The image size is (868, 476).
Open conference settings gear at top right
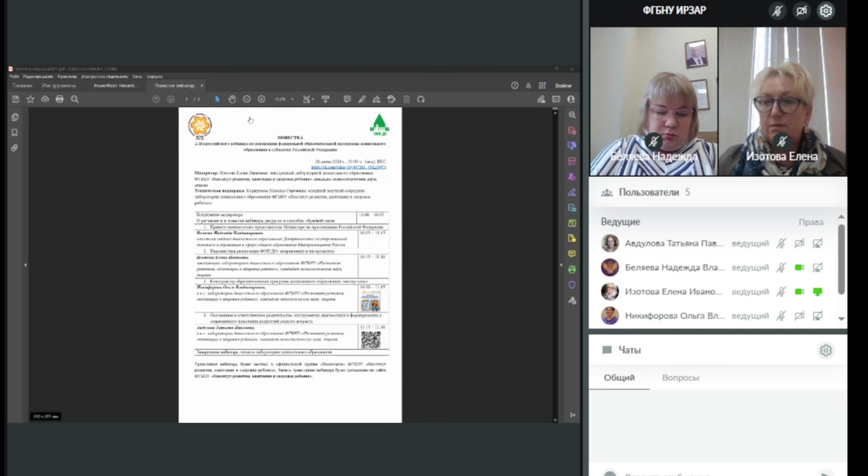click(826, 11)
